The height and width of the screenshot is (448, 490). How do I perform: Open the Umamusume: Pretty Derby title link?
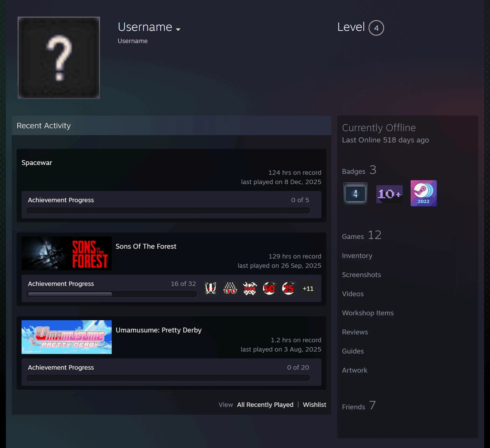point(158,330)
